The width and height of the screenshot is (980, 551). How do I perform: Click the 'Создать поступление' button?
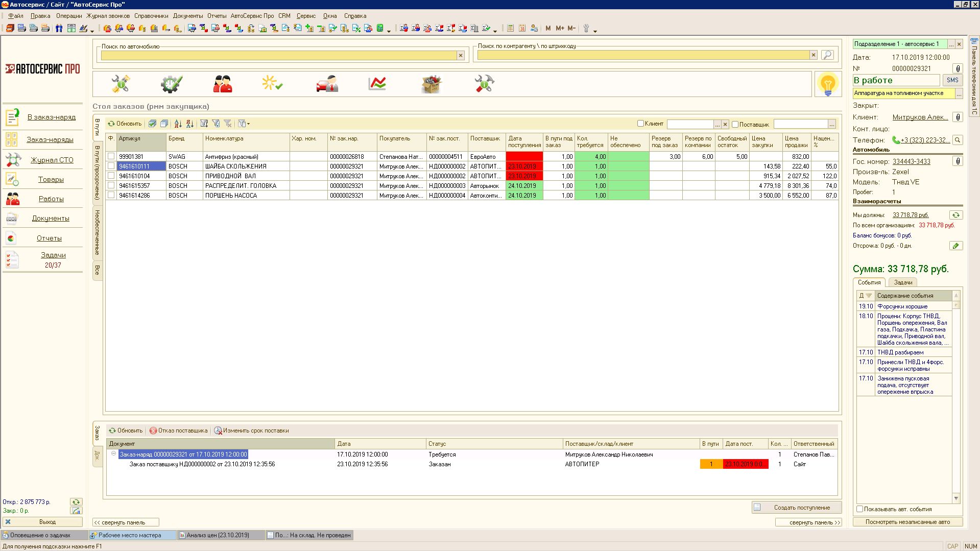pyautogui.click(x=796, y=508)
